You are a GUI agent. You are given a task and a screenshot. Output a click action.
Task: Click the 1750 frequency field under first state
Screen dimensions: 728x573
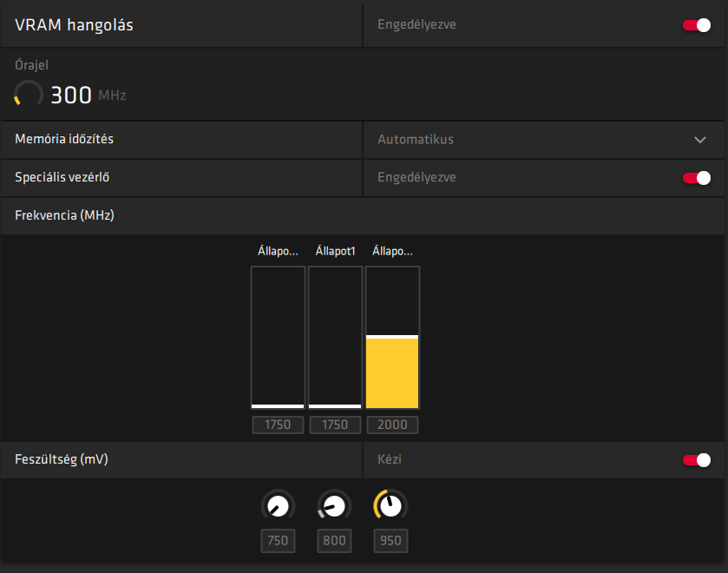[x=278, y=425]
